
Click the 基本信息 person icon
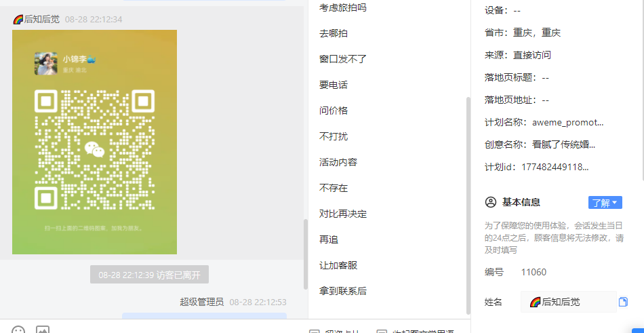coord(490,202)
